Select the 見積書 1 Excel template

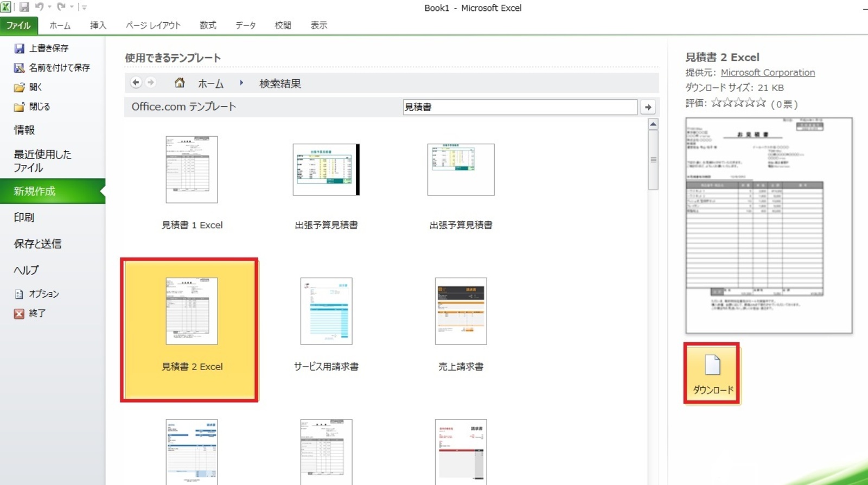(x=192, y=183)
